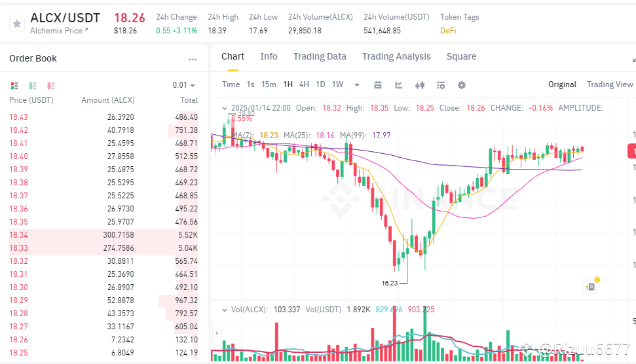The width and height of the screenshot is (636, 364).
Task: Click the order list icon on chart
Action: 591,287
